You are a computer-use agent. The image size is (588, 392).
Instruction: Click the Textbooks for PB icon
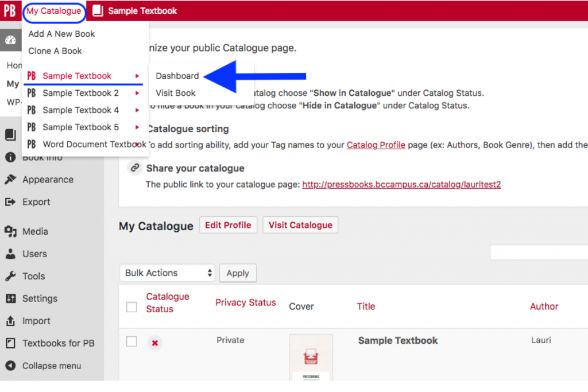[10, 343]
